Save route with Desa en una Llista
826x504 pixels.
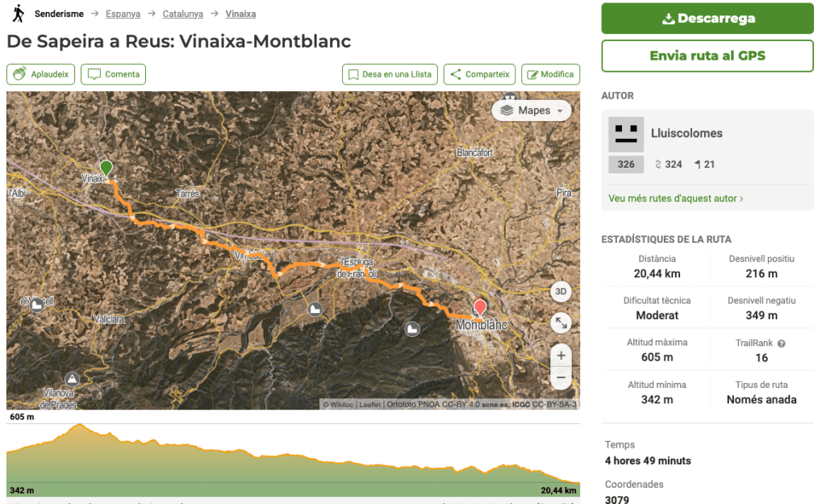click(x=390, y=74)
